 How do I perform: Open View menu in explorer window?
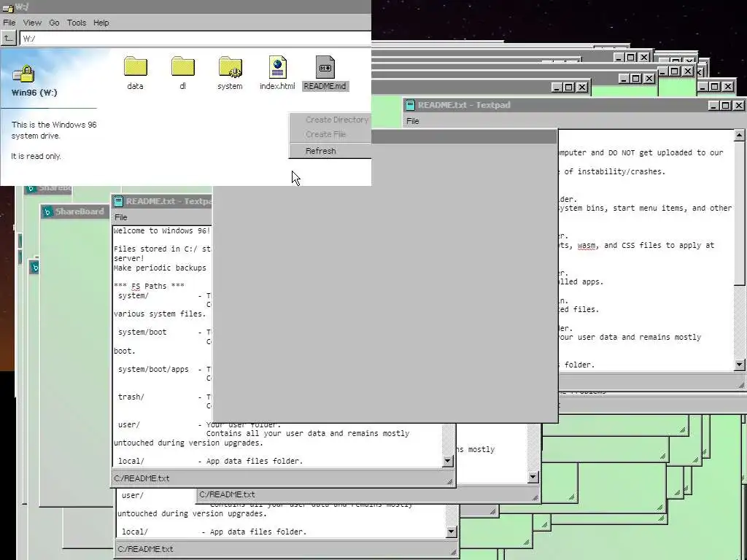tap(32, 23)
